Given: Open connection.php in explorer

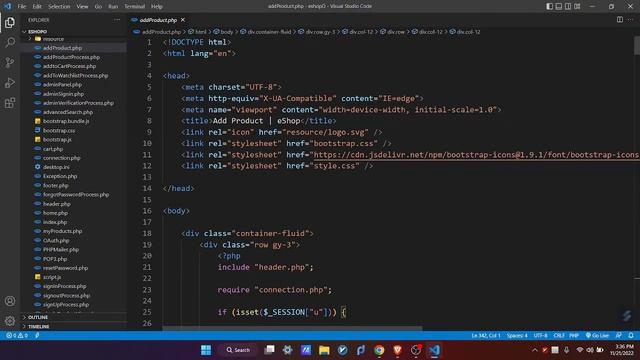Looking at the screenshot, I should coord(62,158).
